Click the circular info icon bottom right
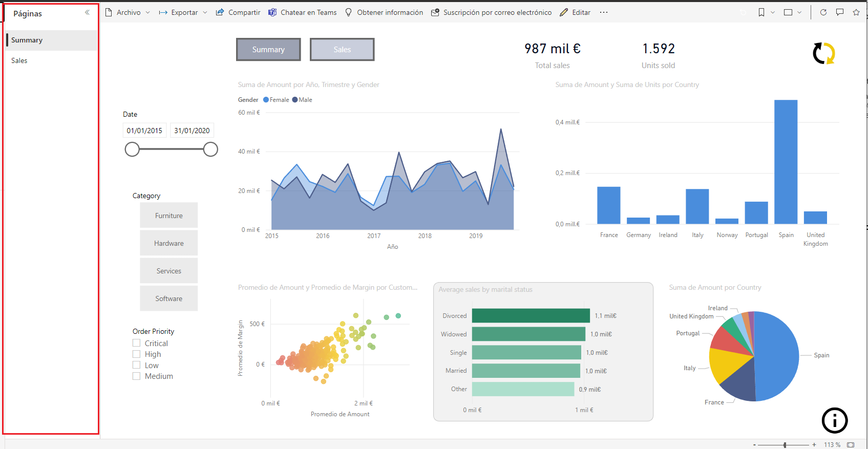Screen dimensions: 868x449 [x=835, y=420]
